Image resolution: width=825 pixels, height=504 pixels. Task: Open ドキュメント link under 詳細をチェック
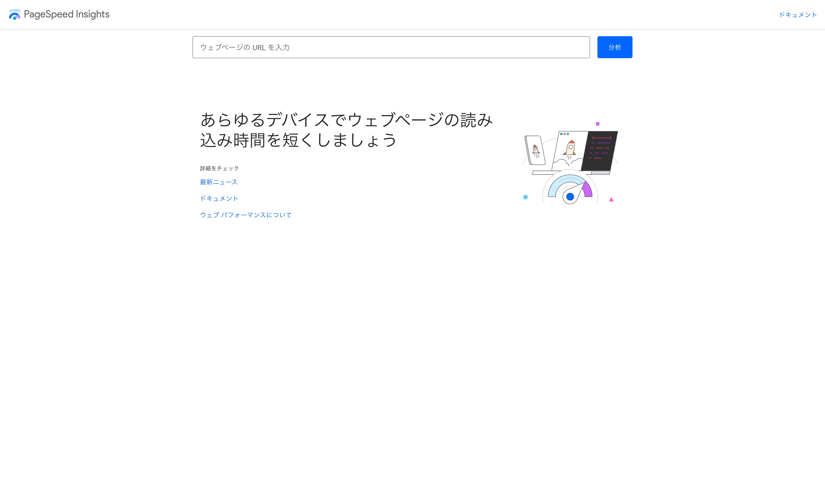pos(219,198)
